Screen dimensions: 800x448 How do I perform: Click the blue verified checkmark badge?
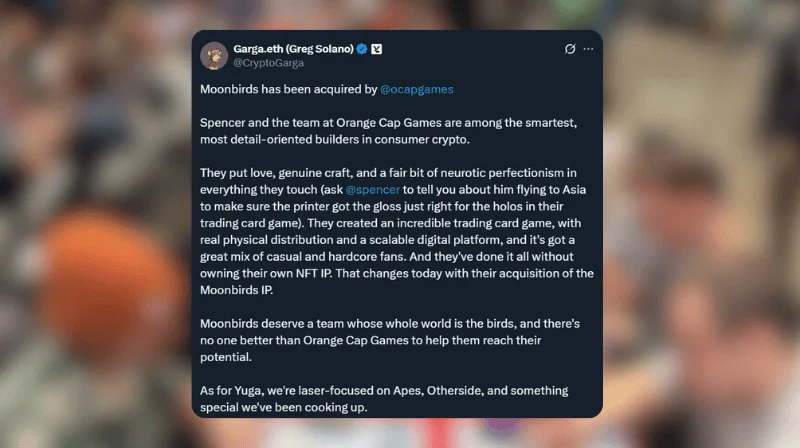[362, 48]
